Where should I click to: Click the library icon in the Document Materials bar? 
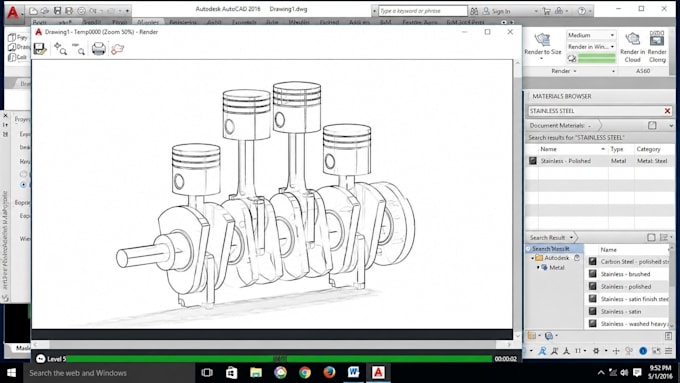click(652, 125)
